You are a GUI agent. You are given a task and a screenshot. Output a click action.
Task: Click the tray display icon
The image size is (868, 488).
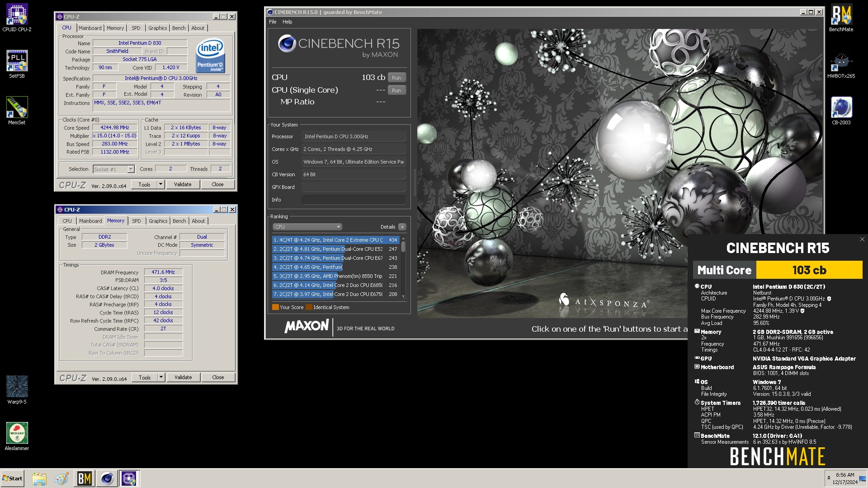pos(863,479)
